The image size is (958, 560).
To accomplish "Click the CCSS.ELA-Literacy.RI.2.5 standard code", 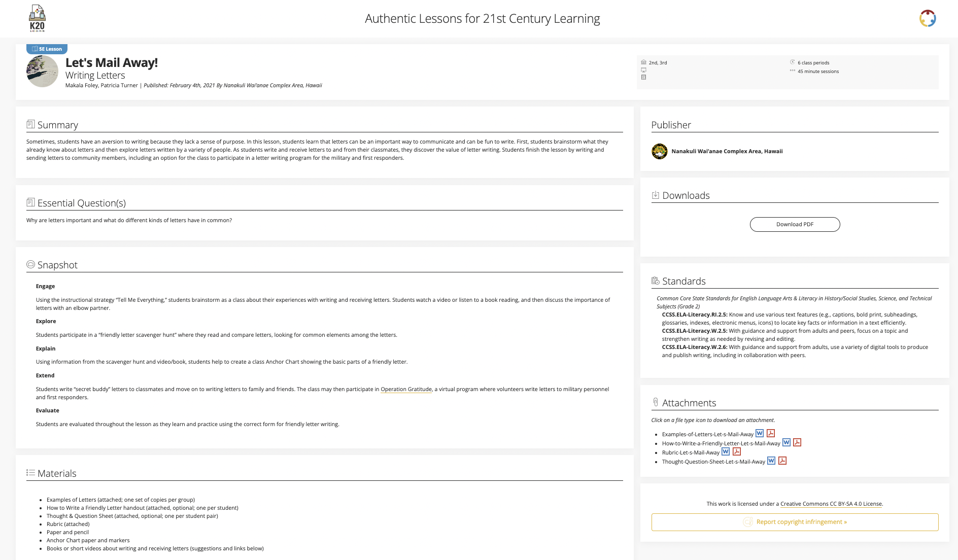I will 695,314.
